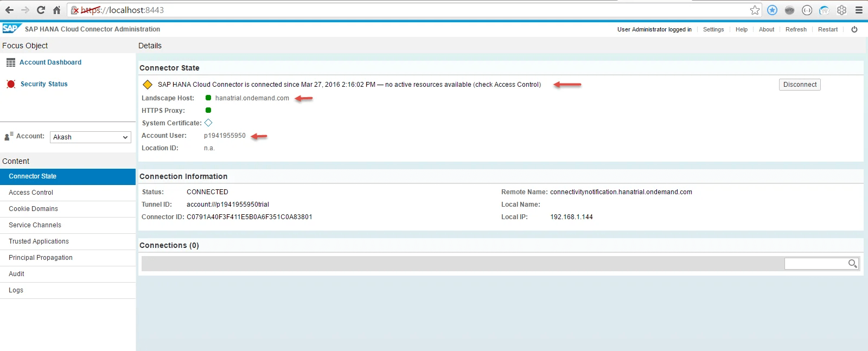Image resolution: width=868 pixels, height=351 pixels.
Task: Click the account user icon beside Account
Action: (x=9, y=136)
